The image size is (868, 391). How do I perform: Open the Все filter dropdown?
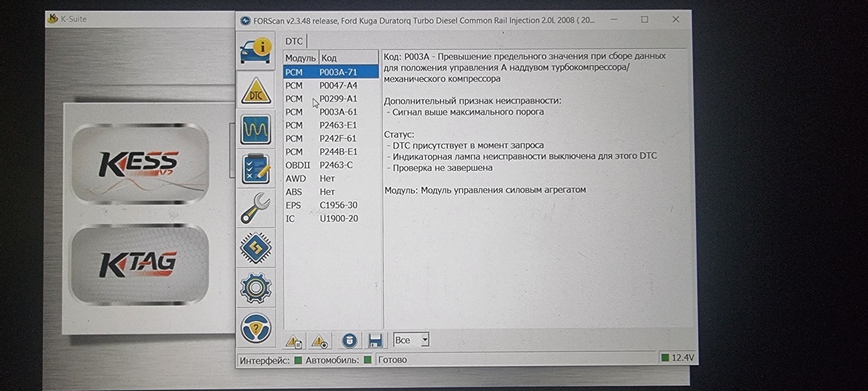coord(411,340)
